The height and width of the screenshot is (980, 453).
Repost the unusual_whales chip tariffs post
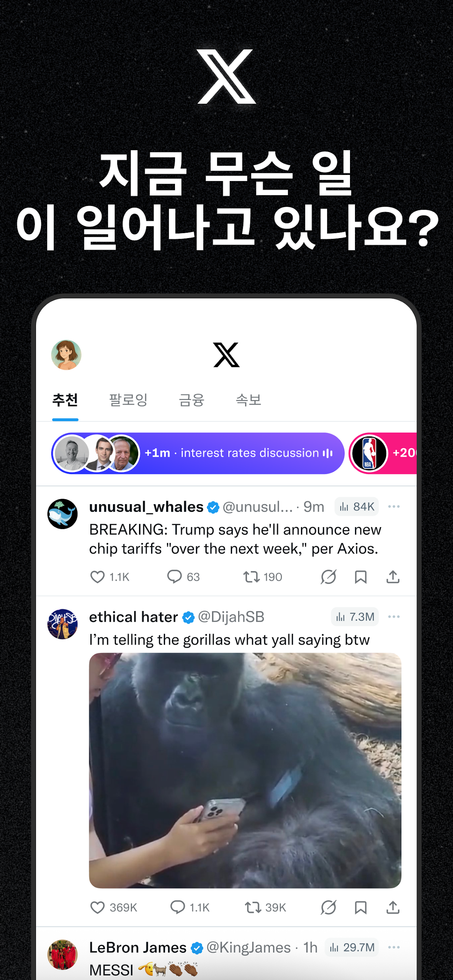251,577
